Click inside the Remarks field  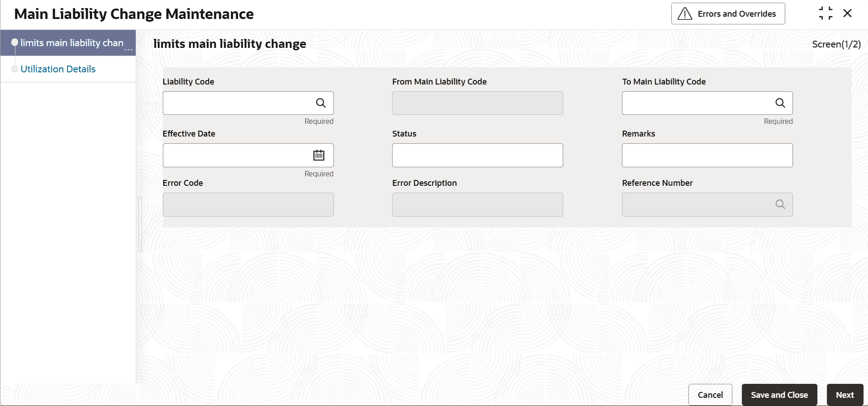pyautogui.click(x=707, y=156)
